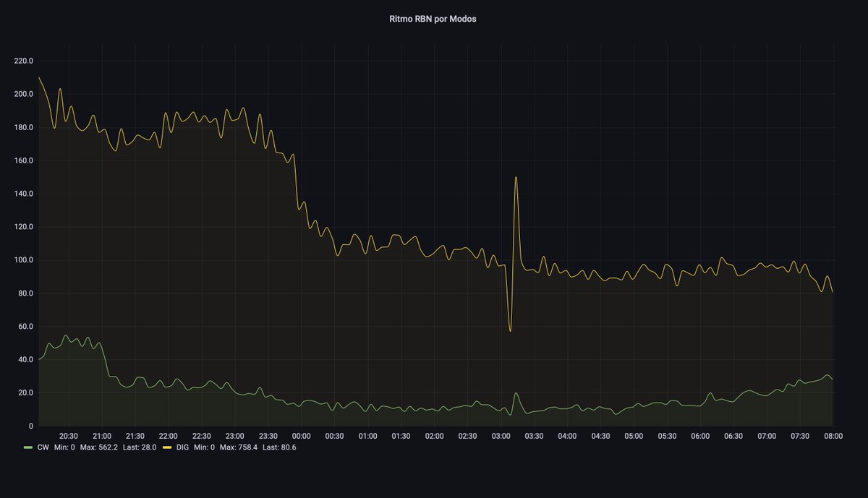Click the '06:00' time axis label

coord(701,436)
